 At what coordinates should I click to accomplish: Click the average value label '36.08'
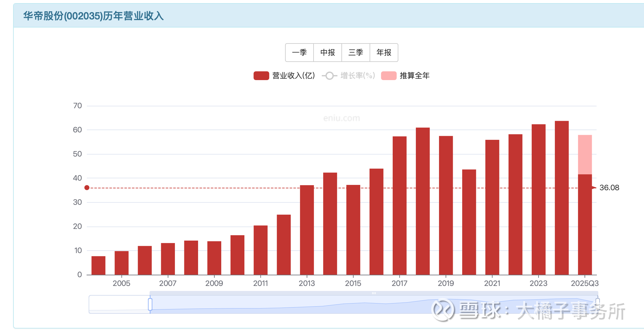[609, 188]
